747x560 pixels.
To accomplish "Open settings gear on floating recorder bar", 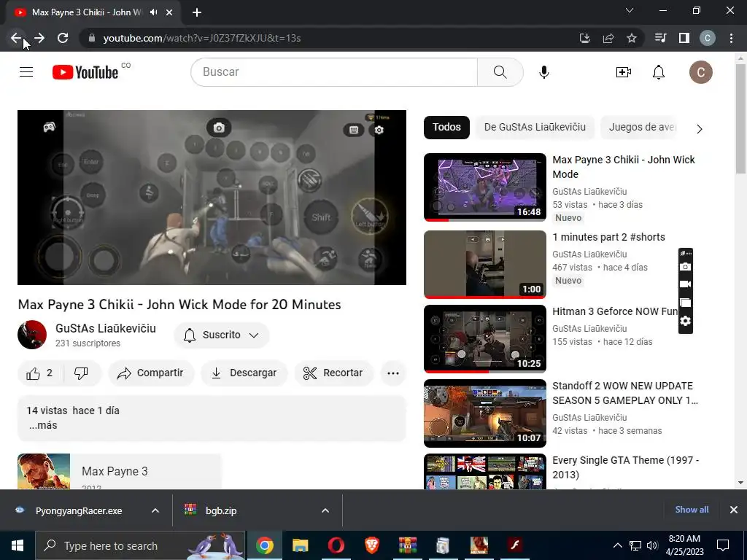I will (685, 321).
